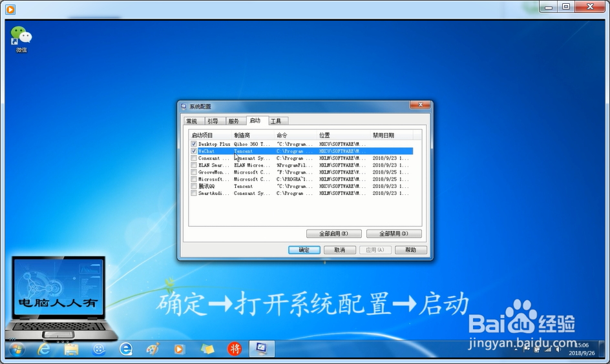Click 全部启用 button
The width and height of the screenshot is (610, 364).
pos(334,234)
